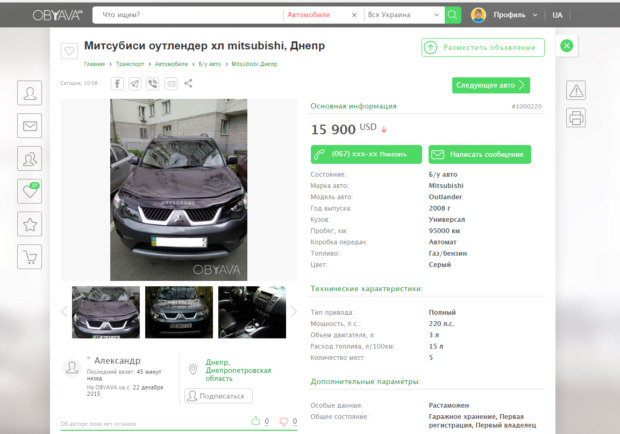Switch language to UA
The image size is (620, 434).
pos(557,15)
